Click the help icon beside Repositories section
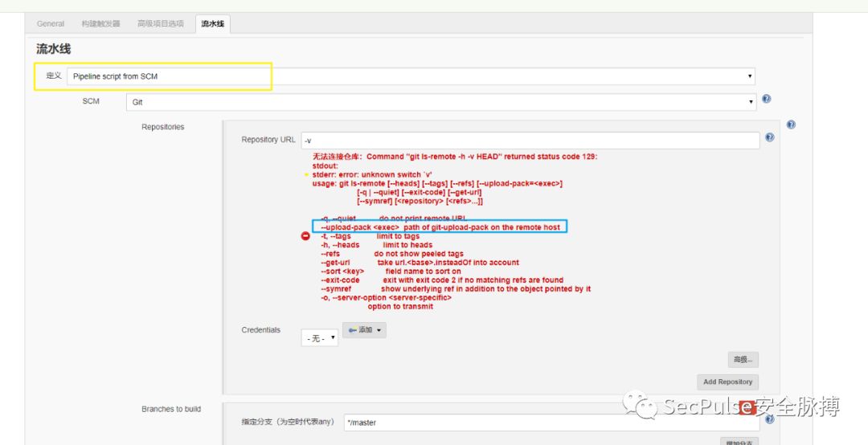868x445 pixels. (x=791, y=125)
